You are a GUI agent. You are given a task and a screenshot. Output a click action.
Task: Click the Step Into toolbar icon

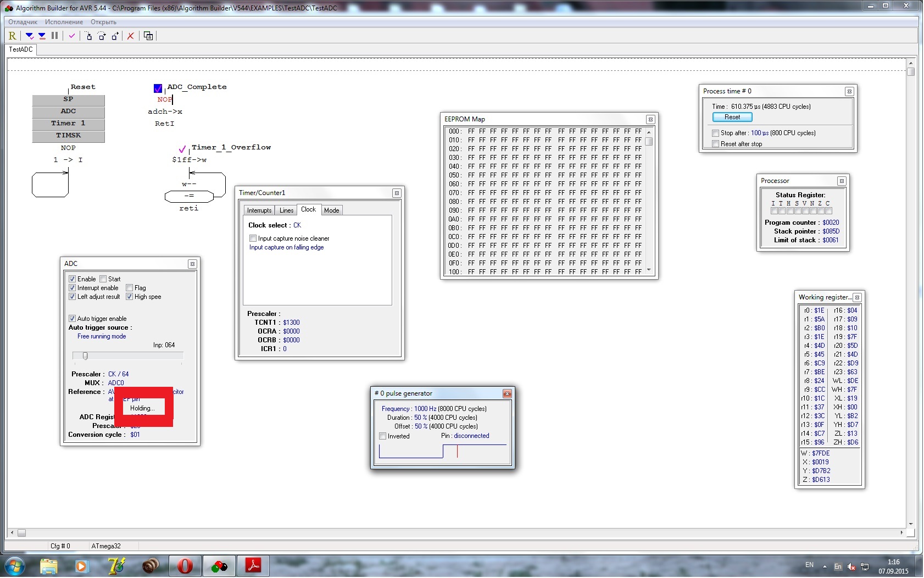[89, 36]
